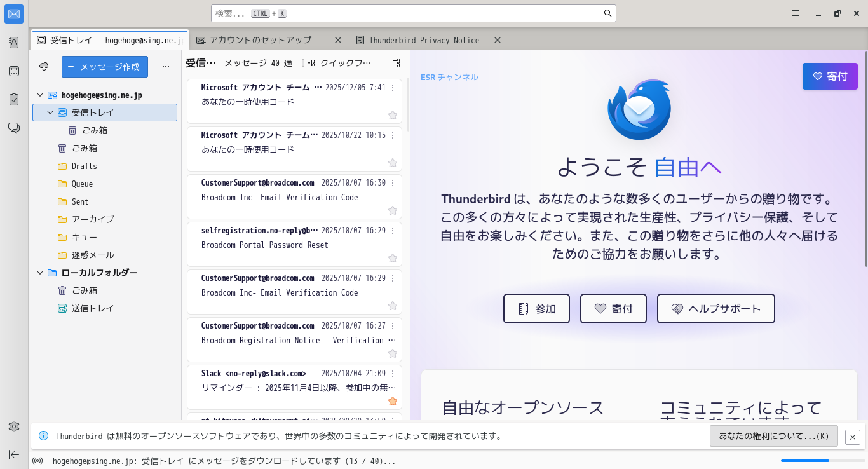Select ごみ箱 under ローカルフォルダー
The image size is (868, 469).
pyautogui.click(x=105, y=290)
